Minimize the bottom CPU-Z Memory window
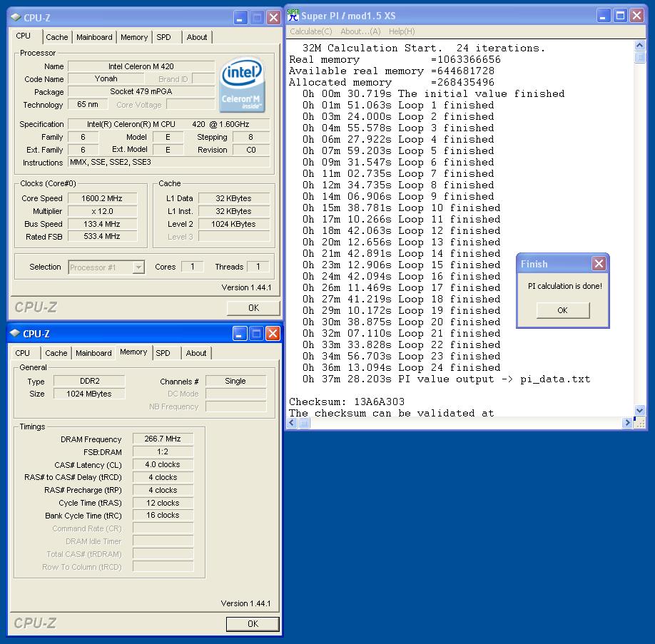The width and height of the screenshot is (655, 644). click(239, 334)
